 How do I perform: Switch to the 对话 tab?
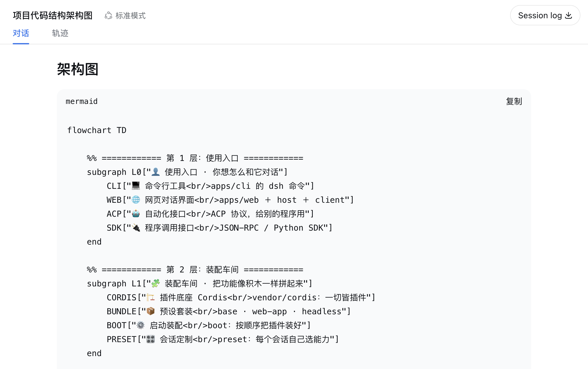coord(21,33)
